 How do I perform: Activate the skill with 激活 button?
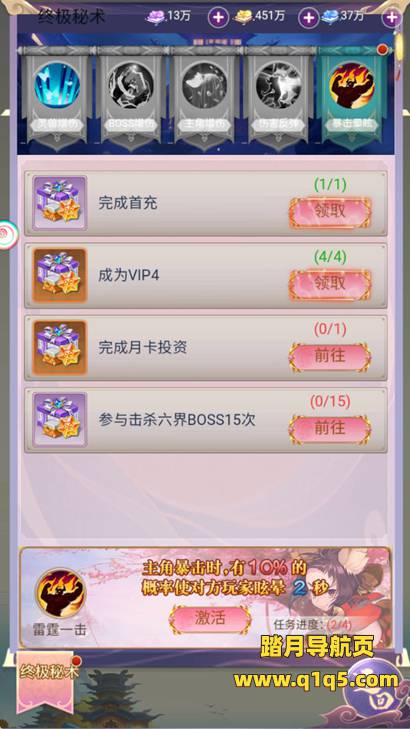(x=210, y=619)
